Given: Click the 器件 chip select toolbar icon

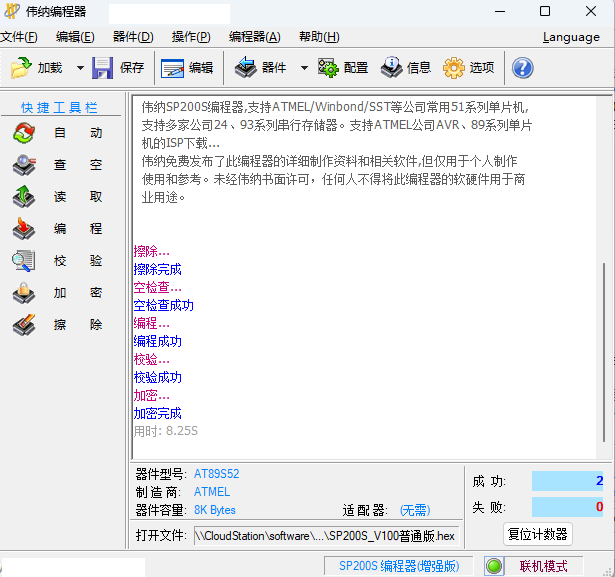Looking at the screenshot, I should [246, 67].
